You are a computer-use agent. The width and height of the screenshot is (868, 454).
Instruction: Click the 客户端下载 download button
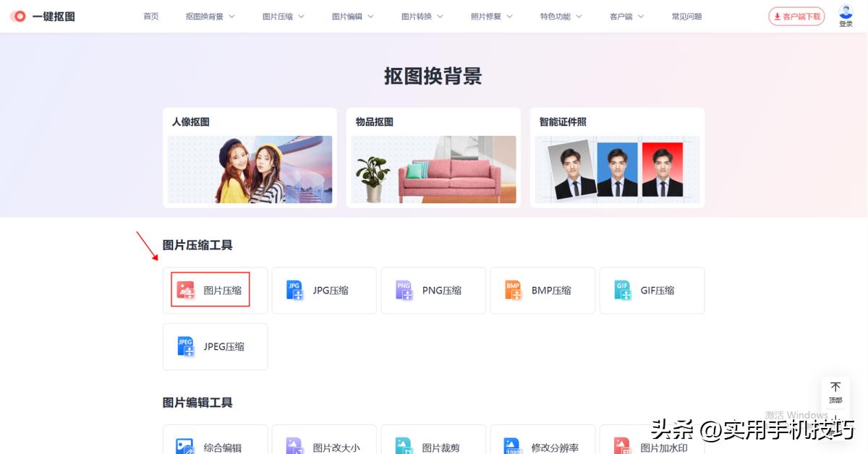(796, 15)
